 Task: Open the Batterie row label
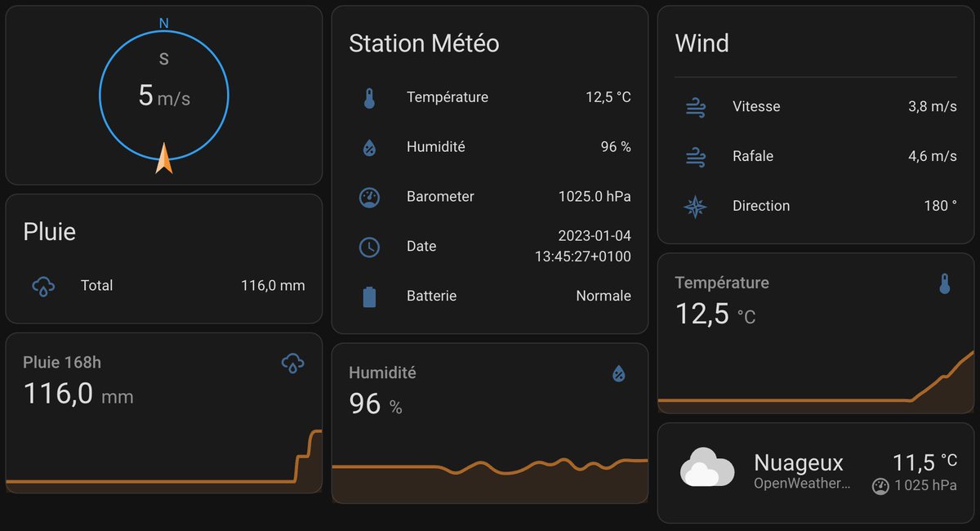point(431,297)
